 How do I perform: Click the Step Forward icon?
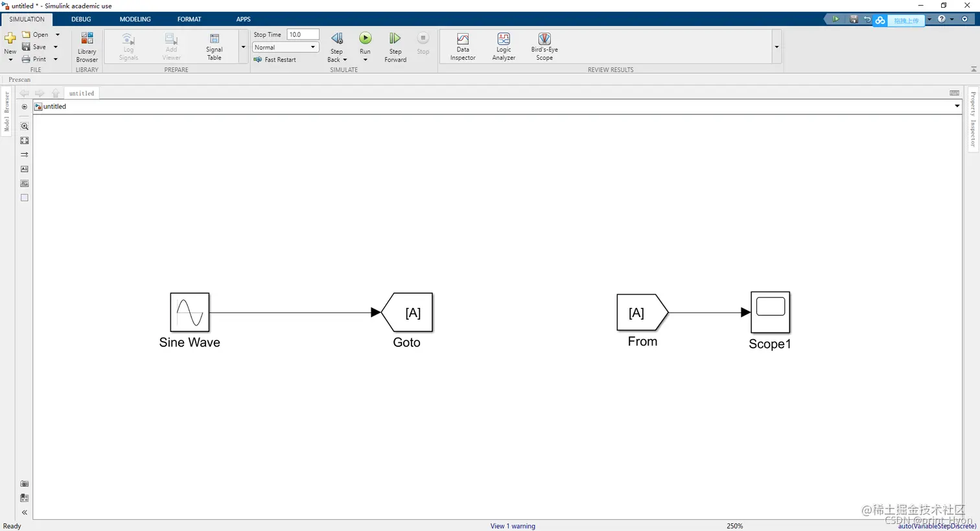tap(395, 39)
